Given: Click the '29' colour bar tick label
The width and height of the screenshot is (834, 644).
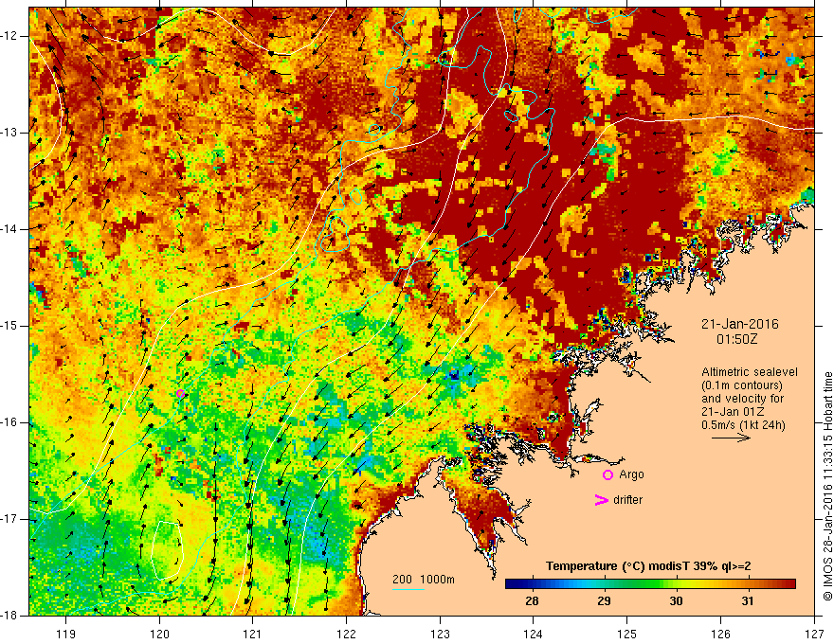Looking at the screenshot, I should tap(604, 601).
